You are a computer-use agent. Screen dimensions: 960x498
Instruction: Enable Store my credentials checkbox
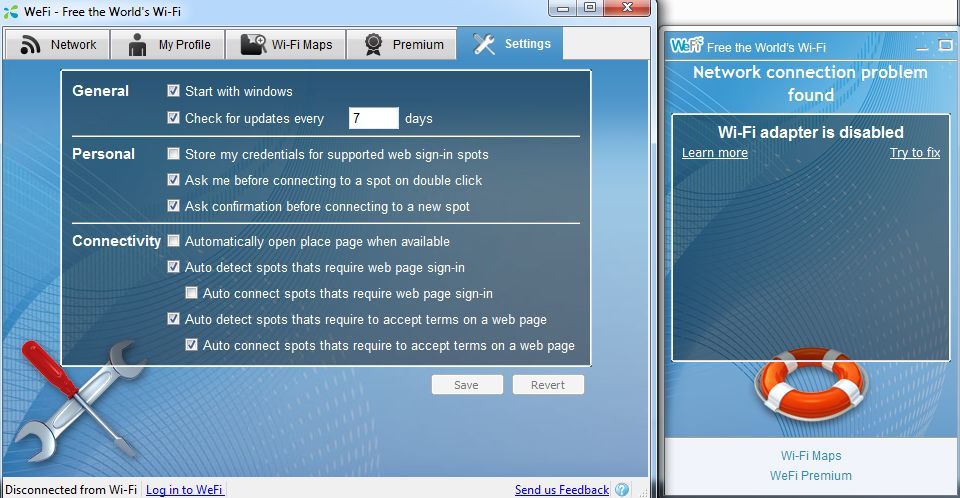173,154
